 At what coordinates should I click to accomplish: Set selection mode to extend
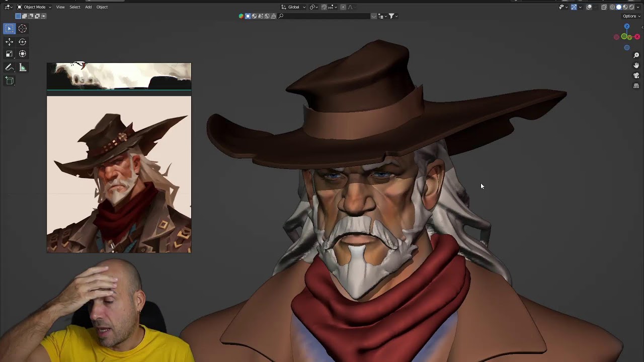24,16
